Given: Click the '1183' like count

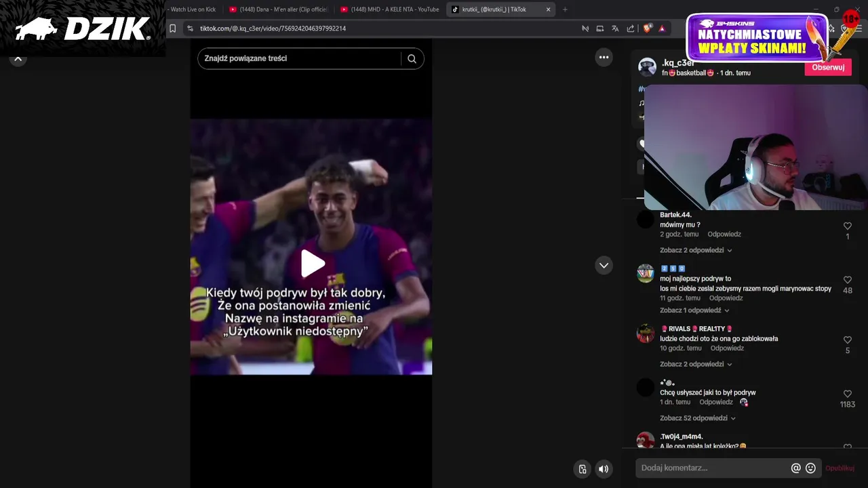Looking at the screenshot, I should coord(847,405).
